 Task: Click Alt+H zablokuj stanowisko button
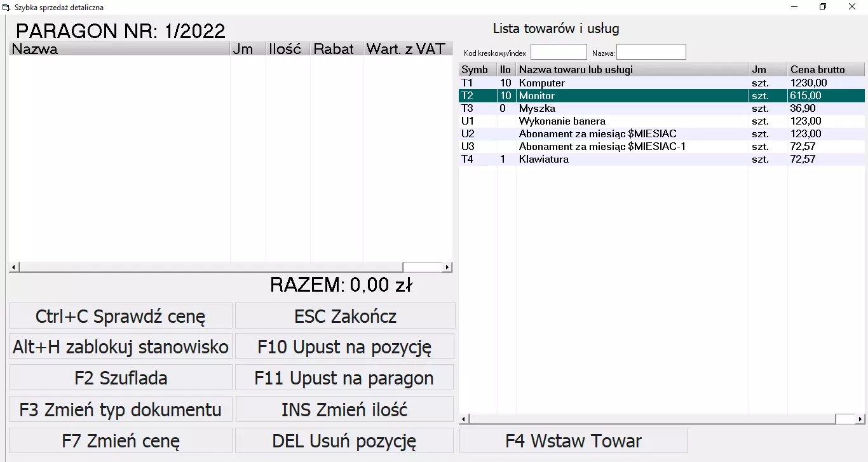pos(121,347)
